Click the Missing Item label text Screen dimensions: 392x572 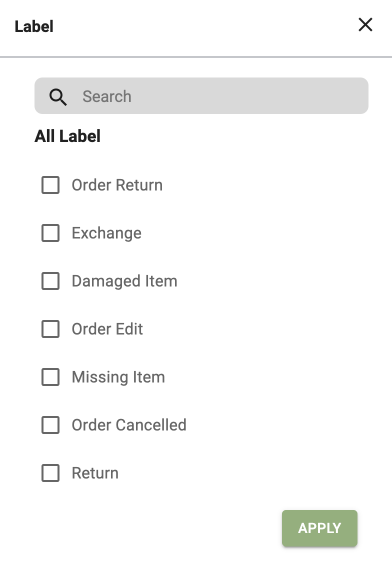pos(118,378)
